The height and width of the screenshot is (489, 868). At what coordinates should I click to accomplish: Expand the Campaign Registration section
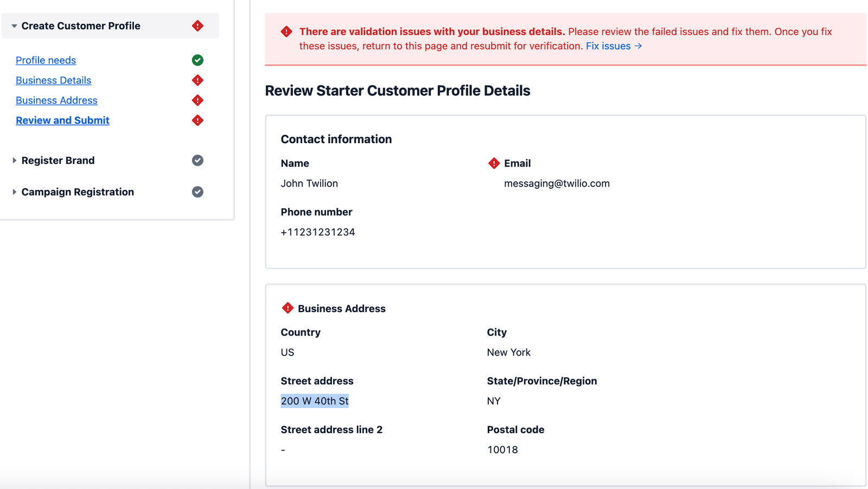pyautogui.click(x=14, y=192)
